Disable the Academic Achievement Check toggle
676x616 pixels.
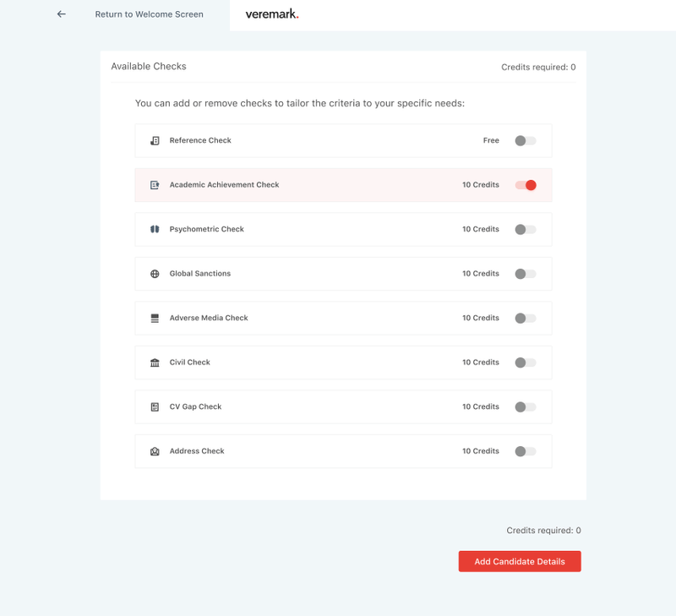tap(525, 185)
